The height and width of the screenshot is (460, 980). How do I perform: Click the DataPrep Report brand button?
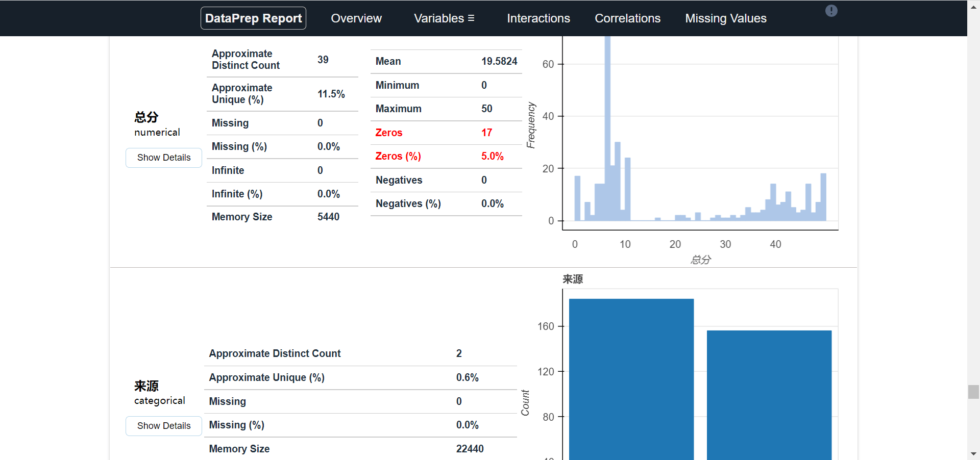[253, 18]
